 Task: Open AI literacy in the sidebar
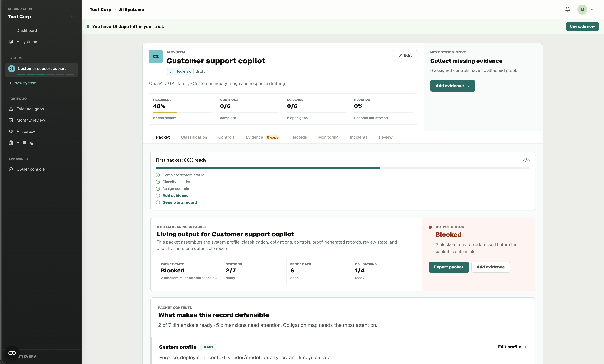[x=41, y=131]
